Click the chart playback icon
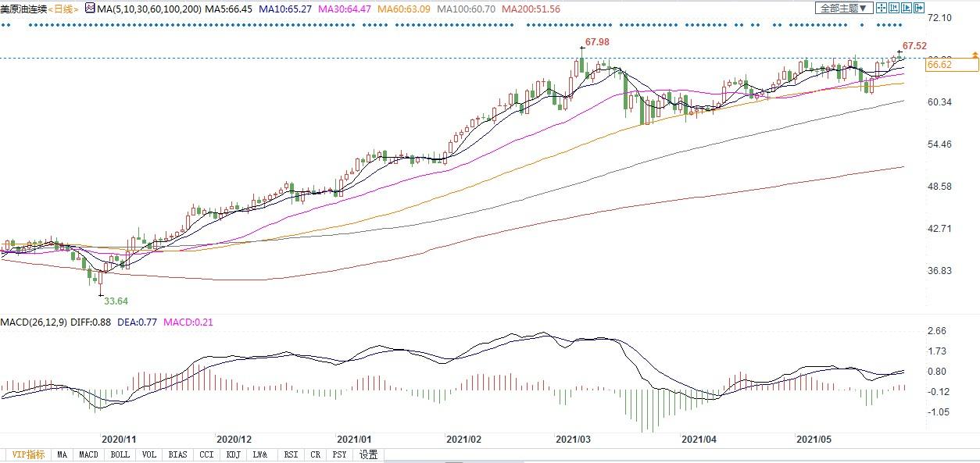 click(x=907, y=8)
